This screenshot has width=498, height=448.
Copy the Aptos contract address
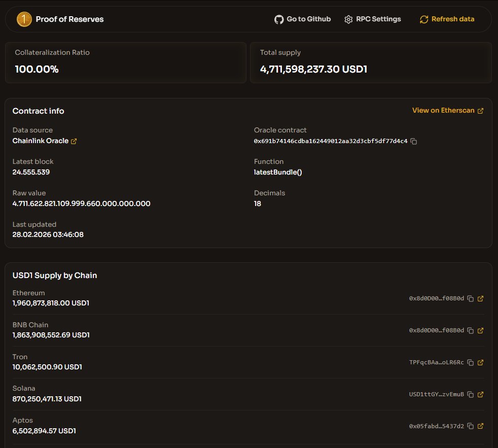point(470,426)
